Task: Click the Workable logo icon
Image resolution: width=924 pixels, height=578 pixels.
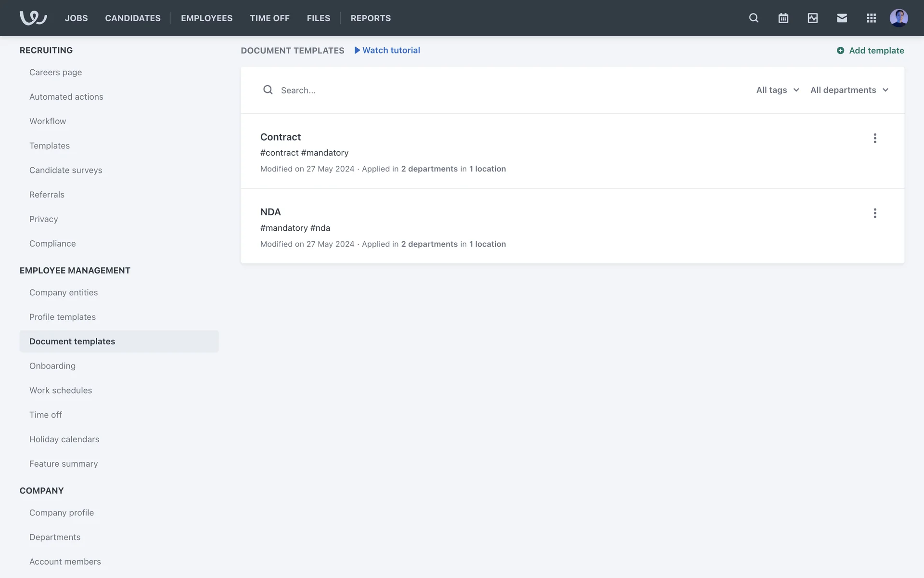Action: 33,18
